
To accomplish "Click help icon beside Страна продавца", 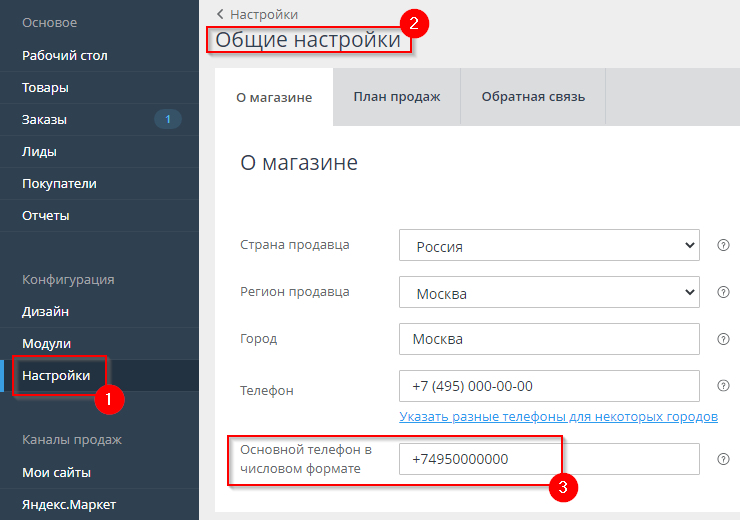I will pyautogui.click(x=723, y=245).
